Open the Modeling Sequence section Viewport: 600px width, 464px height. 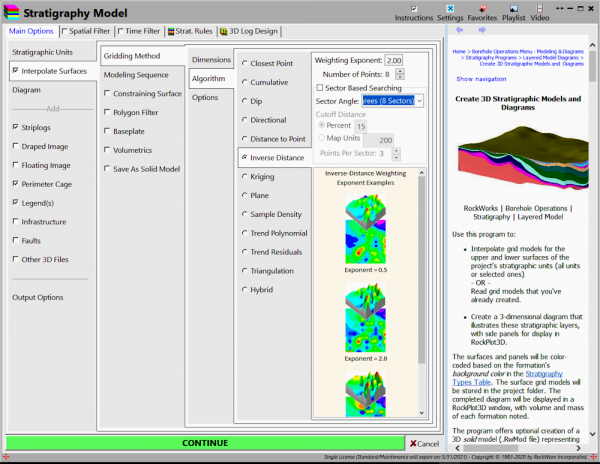tap(136, 75)
